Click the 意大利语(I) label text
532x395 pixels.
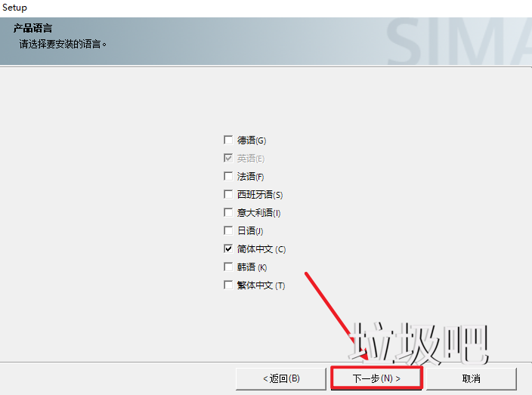258,213
